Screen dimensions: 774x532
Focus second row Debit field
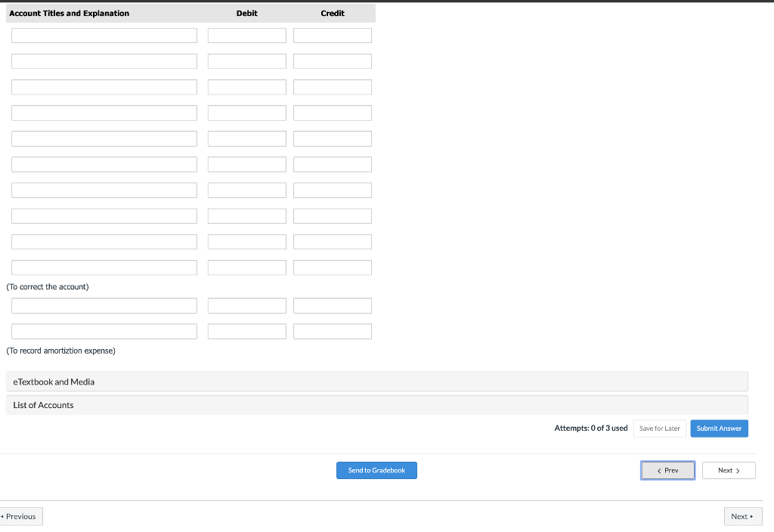coord(247,61)
